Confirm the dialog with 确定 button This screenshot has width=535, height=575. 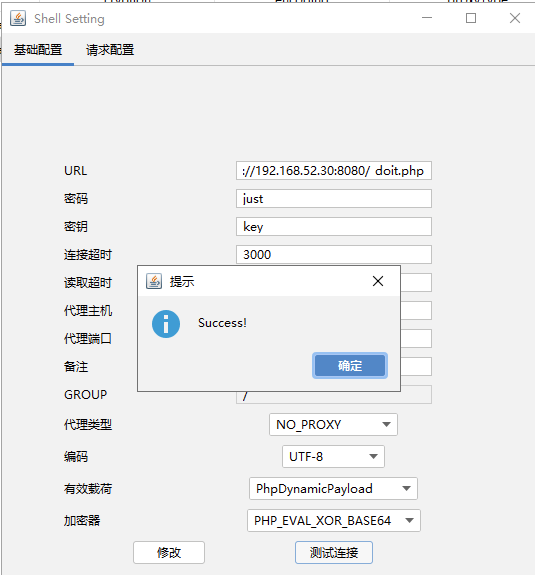tap(350, 366)
